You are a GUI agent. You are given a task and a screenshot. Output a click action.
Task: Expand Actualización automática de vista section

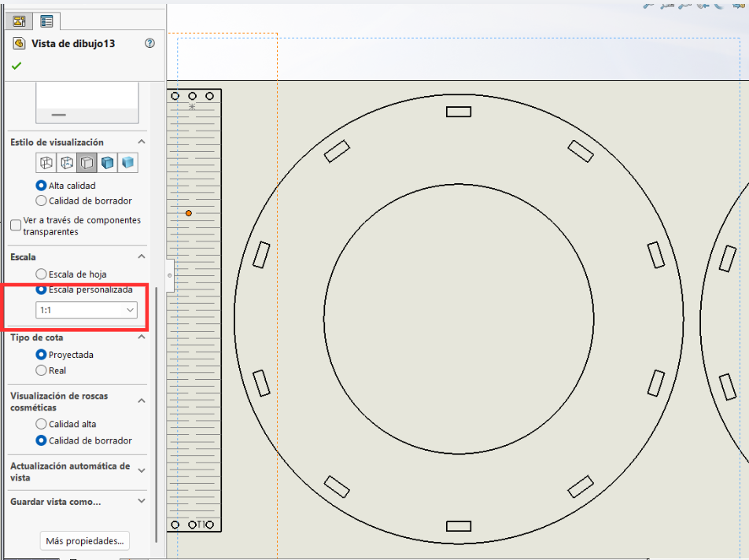(142, 470)
